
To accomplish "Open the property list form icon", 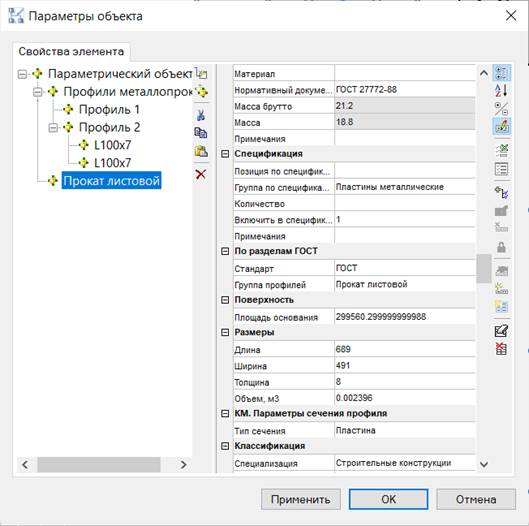I will point(501,169).
